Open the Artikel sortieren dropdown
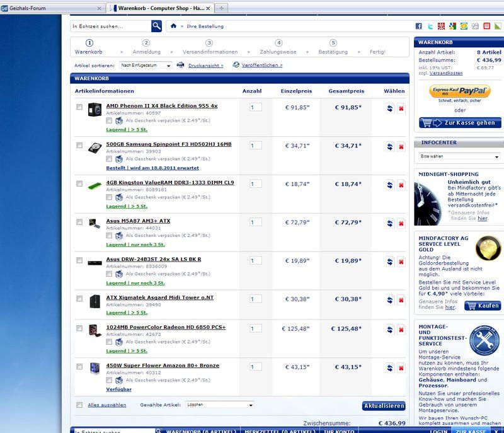 pyautogui.click(x=146, y=66)
